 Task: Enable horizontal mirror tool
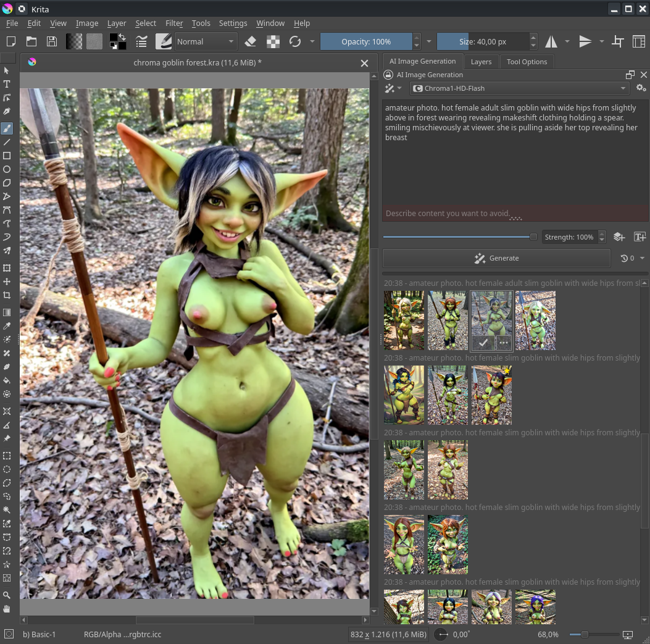click(x=551, y=41)
